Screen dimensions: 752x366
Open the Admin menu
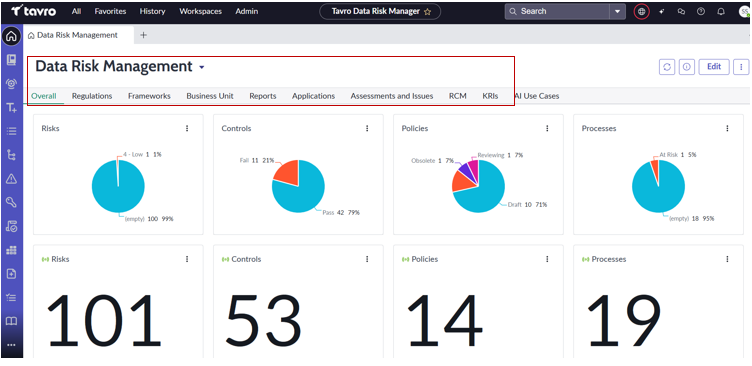click(x=247, y=12)
